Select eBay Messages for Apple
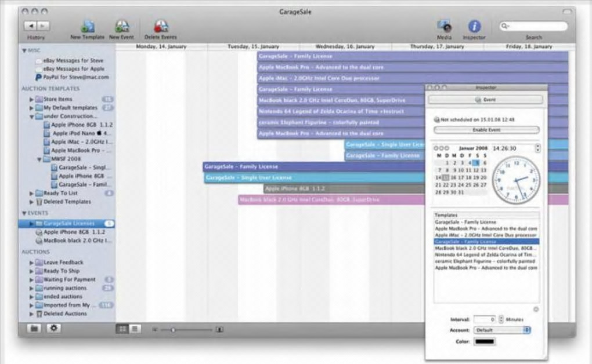This screenshot has width=592, height=364. pyautogui.click(x=74, y=68)
